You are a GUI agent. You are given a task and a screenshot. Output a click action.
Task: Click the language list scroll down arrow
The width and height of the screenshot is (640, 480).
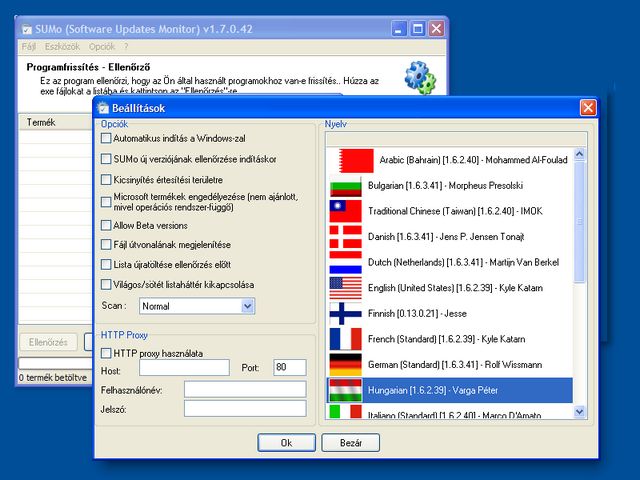(x=579, y=411)
